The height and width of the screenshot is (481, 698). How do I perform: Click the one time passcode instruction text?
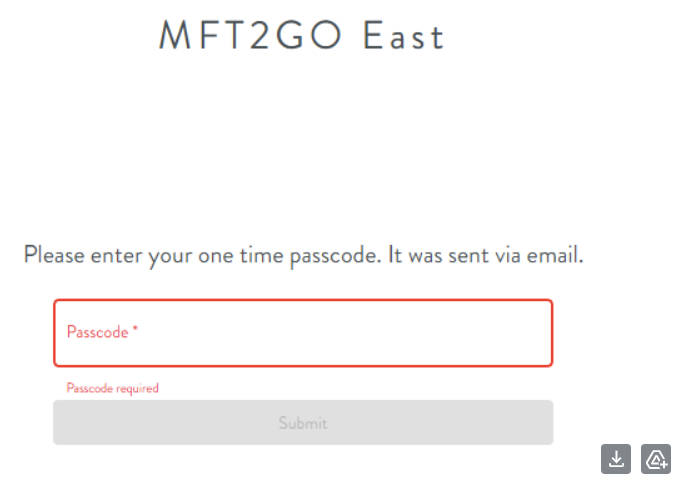pyautogui.click(x=303, y=255)
